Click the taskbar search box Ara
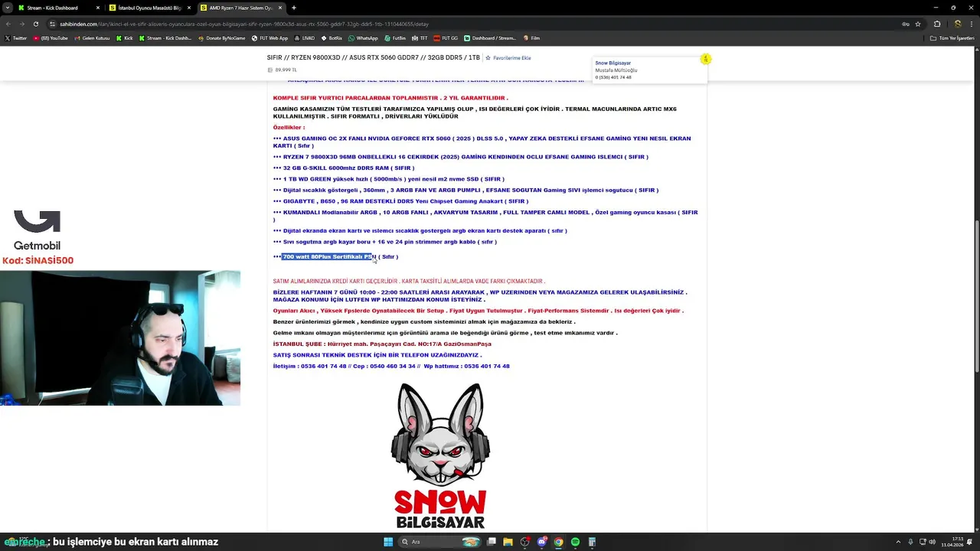Viewport: 980px width, 551px height. (x=440, y=542)
